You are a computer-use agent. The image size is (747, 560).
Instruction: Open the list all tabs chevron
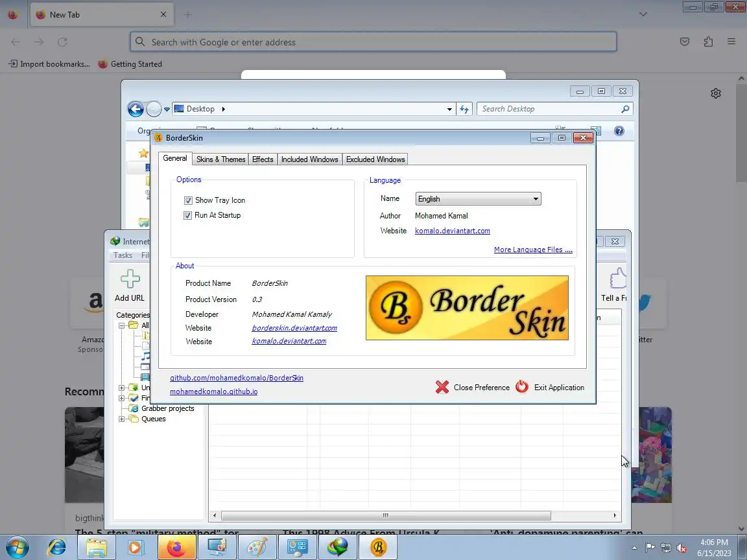643,14
